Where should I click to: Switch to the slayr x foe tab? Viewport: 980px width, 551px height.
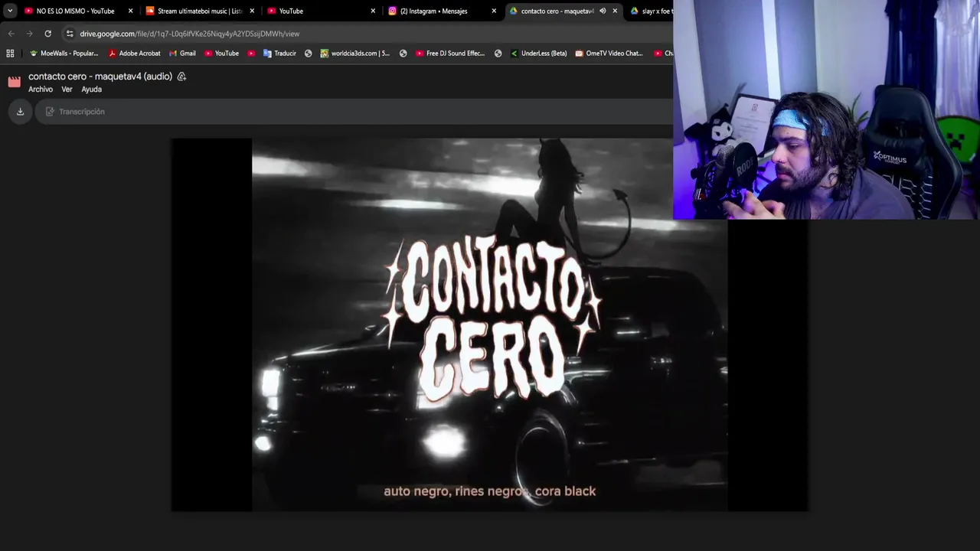pyautogui.click(x=651, y=11)
